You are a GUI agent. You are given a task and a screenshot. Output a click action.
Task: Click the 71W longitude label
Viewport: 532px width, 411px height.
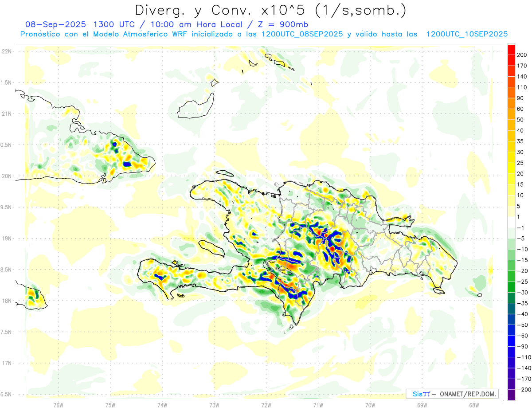[318, 405]
